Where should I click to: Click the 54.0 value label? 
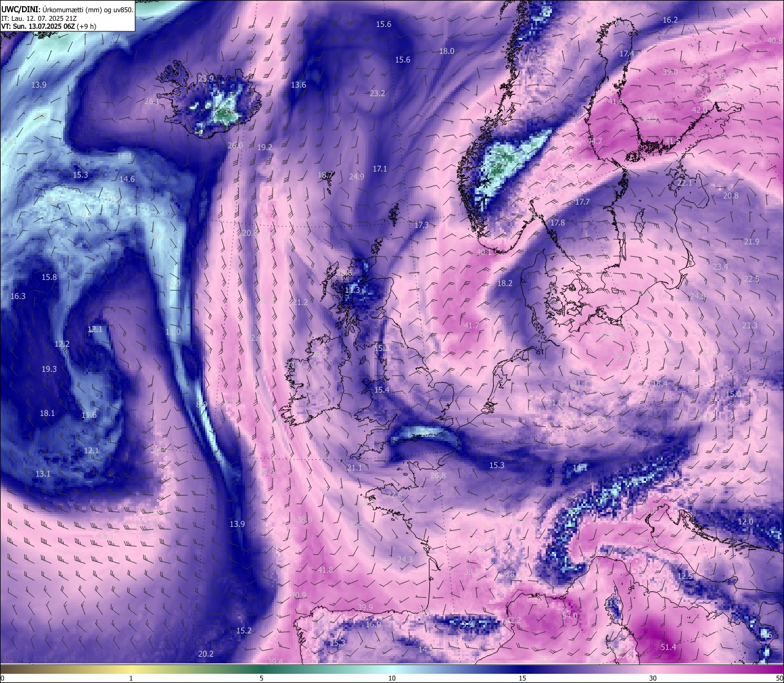pyautogui.click(x=570, y=616)
